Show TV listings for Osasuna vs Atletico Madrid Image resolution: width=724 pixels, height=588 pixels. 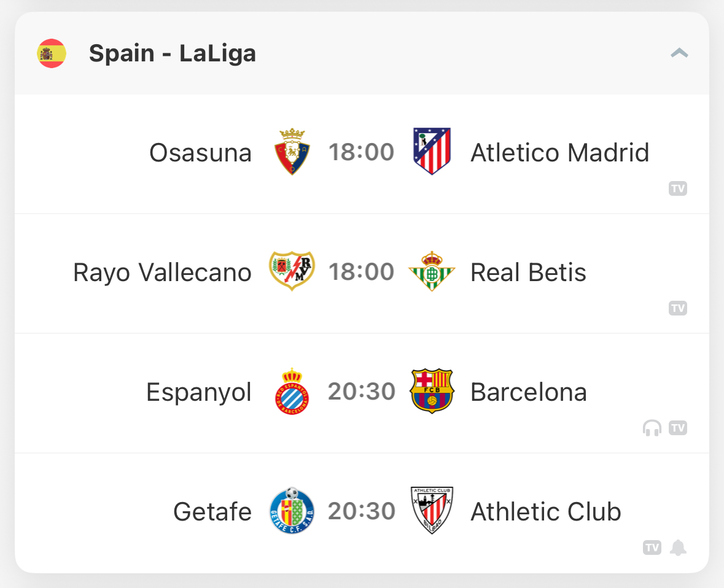pyautogui.click(x=678, y=188)
